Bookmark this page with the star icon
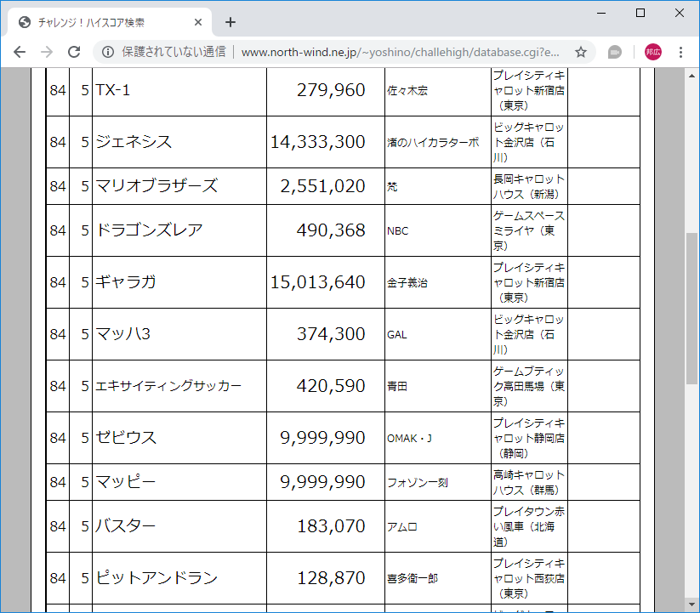Image resolution: width=700 pixels, height=613 pixels. (x=580, y=52)
